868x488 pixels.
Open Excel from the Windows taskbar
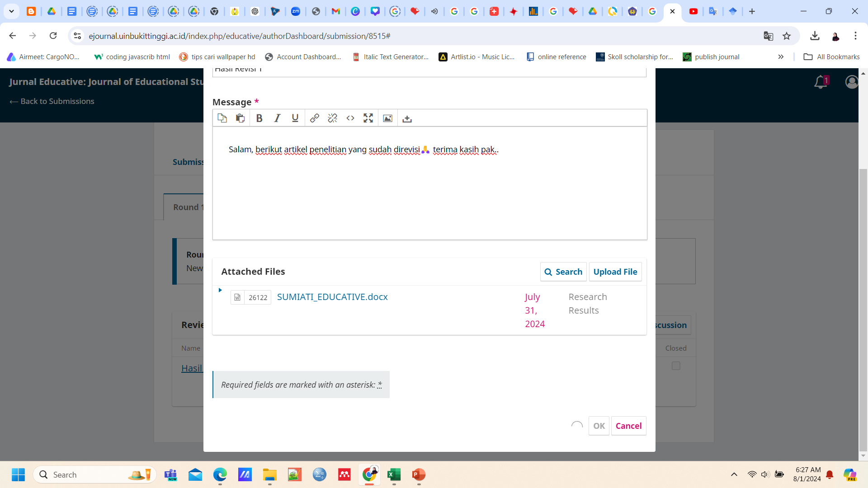[394, 475]
